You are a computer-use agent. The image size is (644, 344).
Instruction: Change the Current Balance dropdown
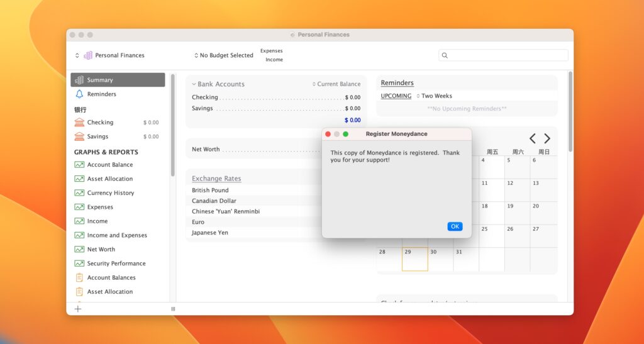click(336, 84)
